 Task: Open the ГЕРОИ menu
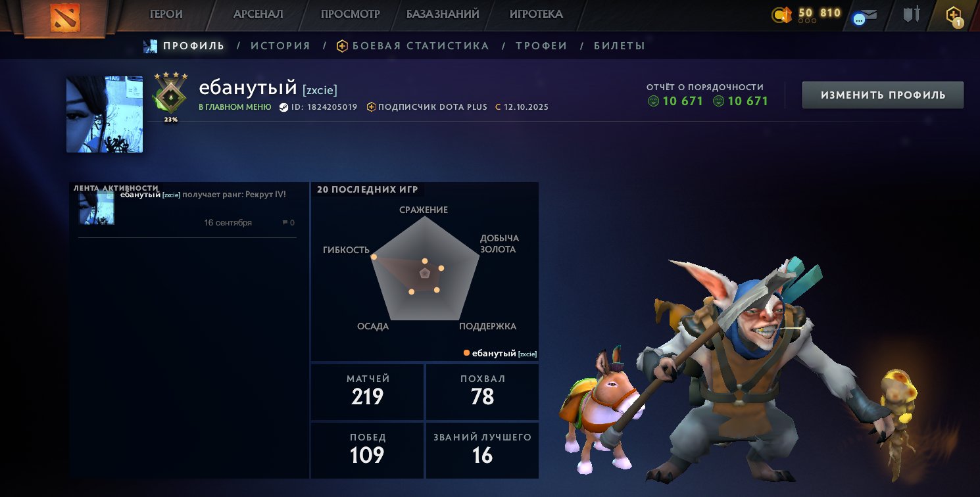[x=166, y=14]
